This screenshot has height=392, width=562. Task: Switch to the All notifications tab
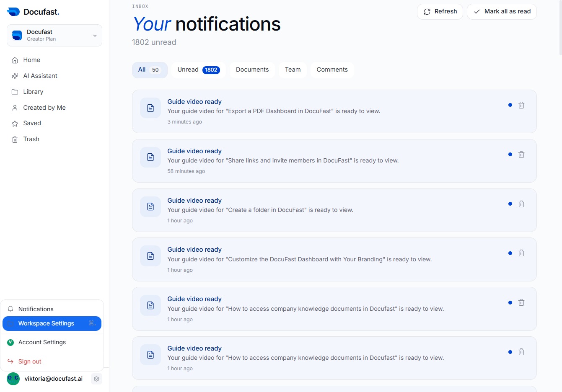pyautogui.click(x=150, y=70)
